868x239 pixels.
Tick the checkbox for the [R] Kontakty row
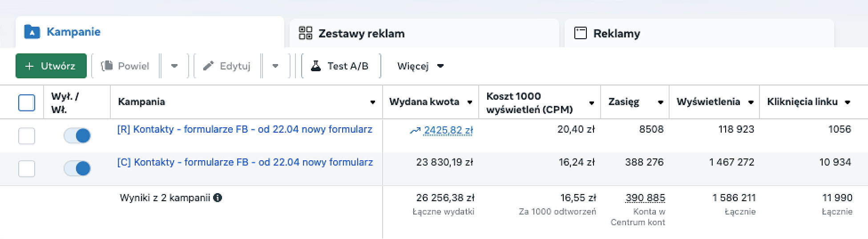pyautogui.click(x=27, y=136)
